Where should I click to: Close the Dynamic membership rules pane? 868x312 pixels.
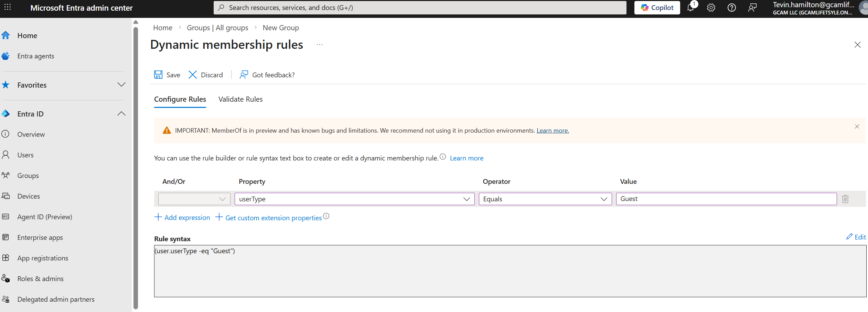point(857,45)
